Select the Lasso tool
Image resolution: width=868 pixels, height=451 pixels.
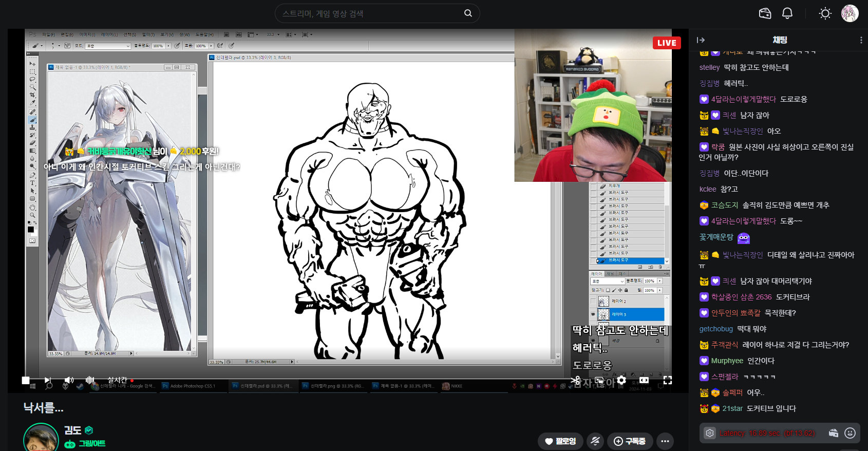tap(32, 80)
